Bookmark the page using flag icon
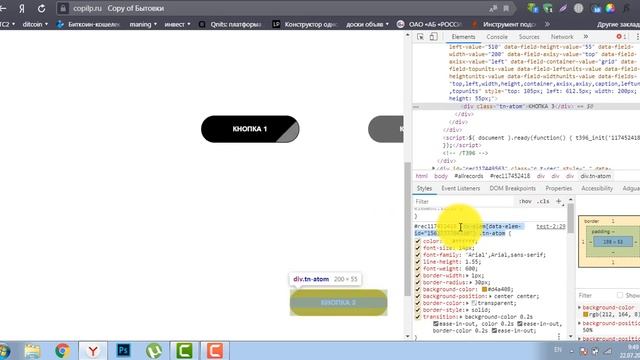This screenshot has width=640, height=360. 506,8
